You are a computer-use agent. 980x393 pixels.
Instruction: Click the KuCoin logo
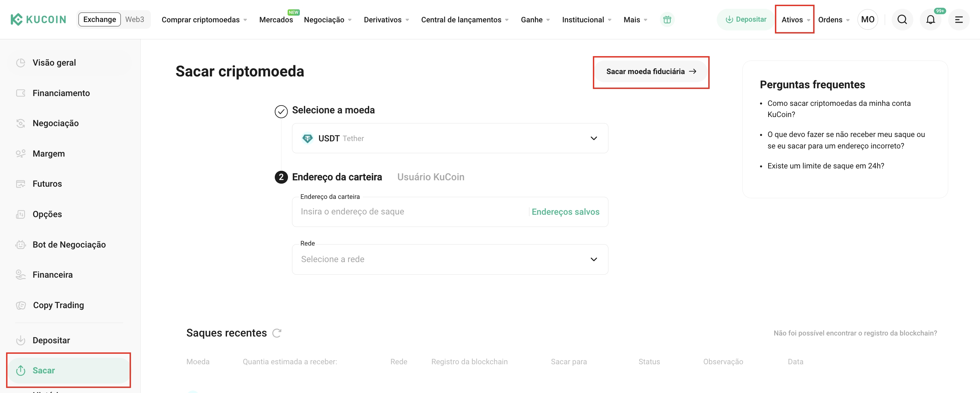[38, 19]
